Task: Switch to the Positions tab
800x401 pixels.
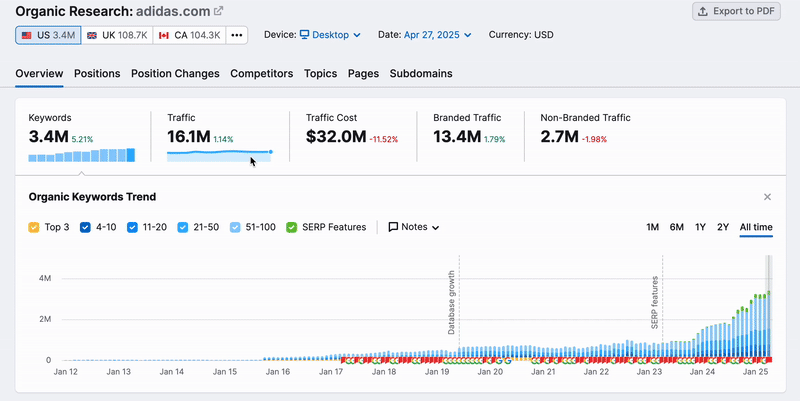Action: click(x=97, y=74)
